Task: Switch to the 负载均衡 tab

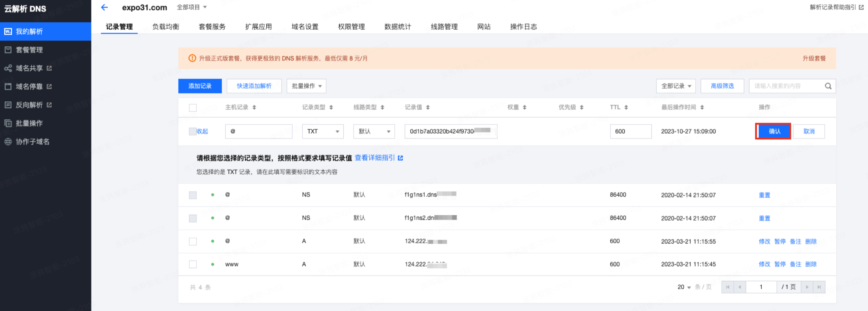Action: point(166,27)
